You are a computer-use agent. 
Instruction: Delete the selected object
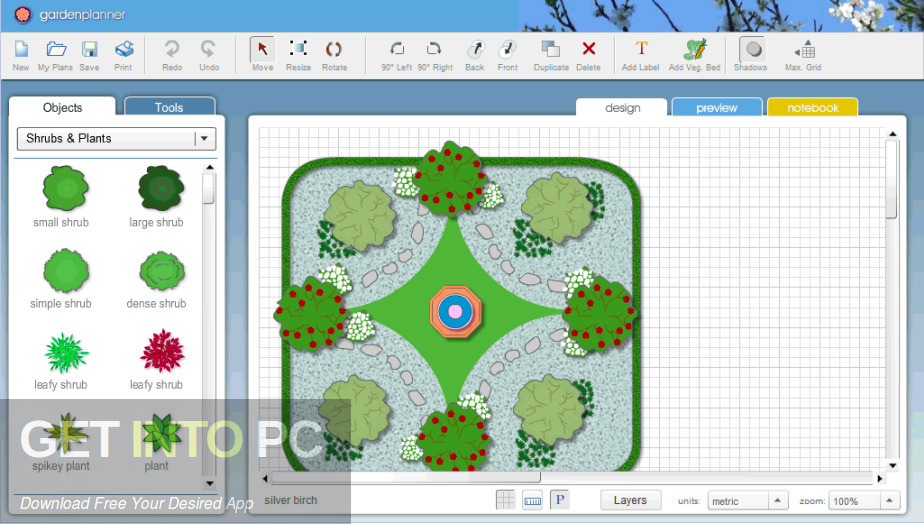588,49
